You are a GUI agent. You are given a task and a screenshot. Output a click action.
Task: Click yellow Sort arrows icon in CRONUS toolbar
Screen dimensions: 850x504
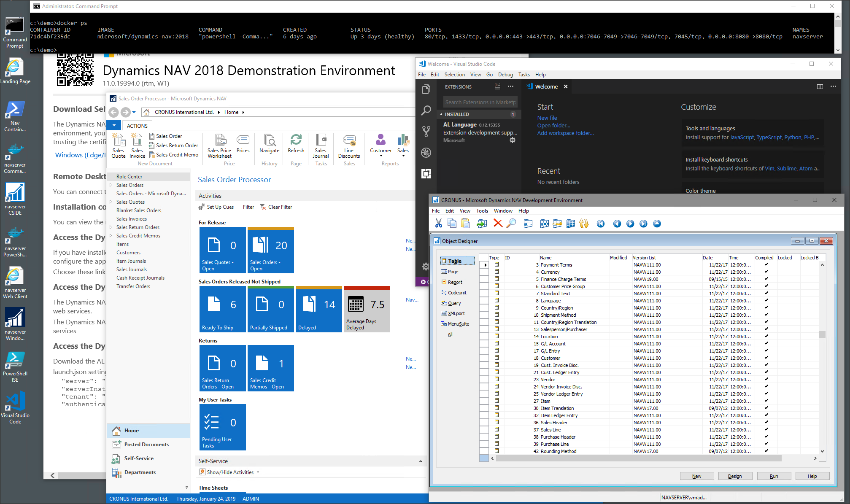coord(584,224)
